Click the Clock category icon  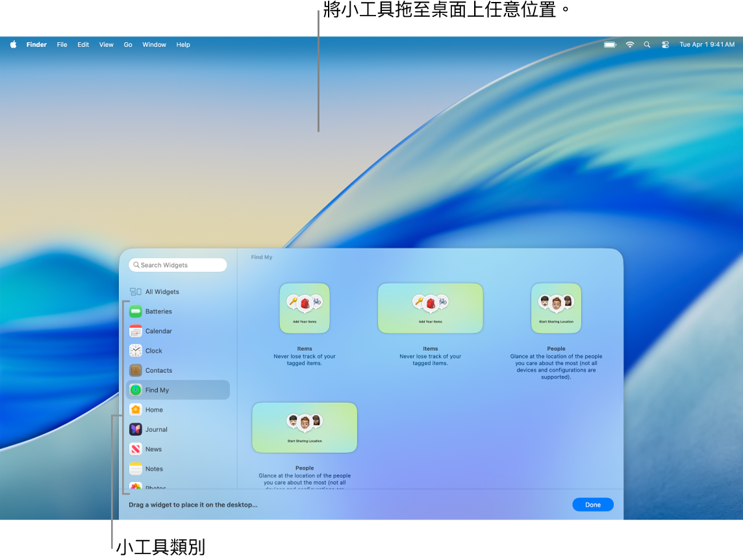(136, 351)
